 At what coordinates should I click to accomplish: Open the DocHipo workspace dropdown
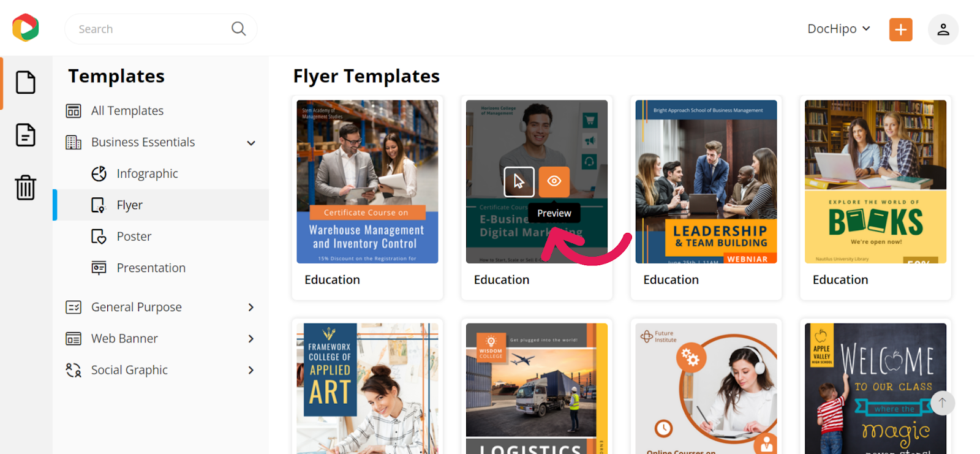pos(839,29)
